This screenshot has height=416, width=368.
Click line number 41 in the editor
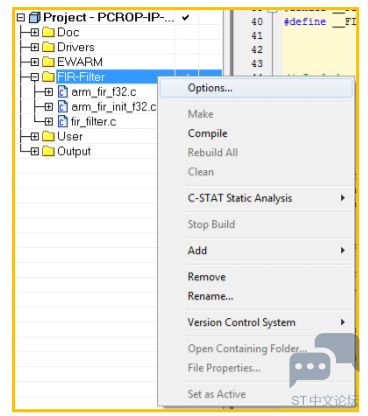click(257, 36)
